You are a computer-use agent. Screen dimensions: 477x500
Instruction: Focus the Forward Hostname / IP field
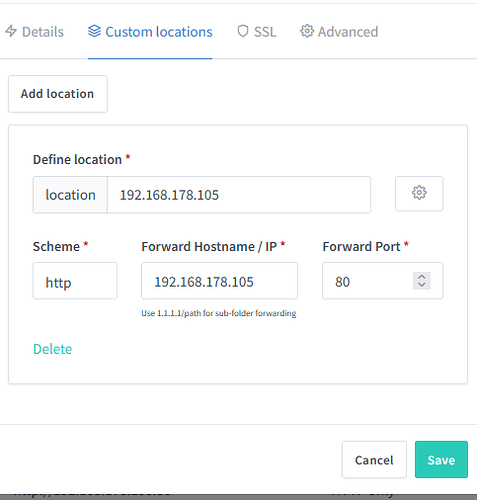tap(219, 281)
